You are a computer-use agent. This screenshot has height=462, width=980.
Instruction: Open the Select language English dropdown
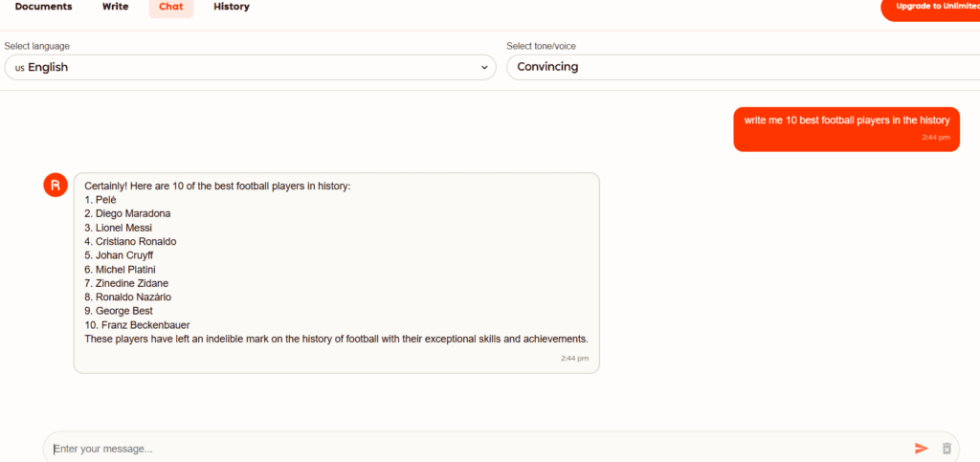coord(249,67)
